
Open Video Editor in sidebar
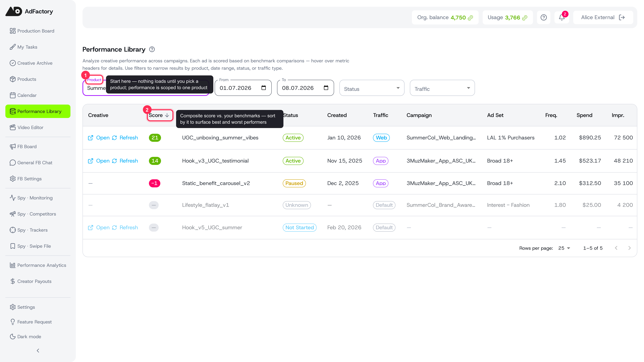(38, 127)
